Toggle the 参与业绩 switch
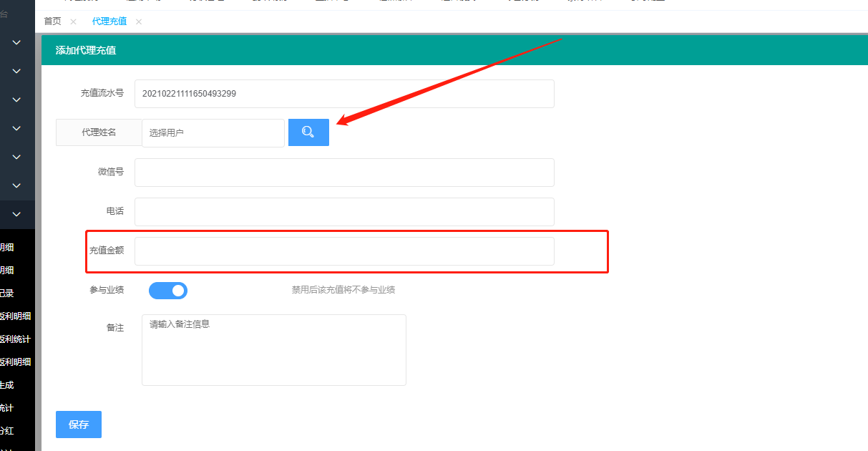Image resolution: width=868 pixels, height=451 pixels. coord(168,290)
